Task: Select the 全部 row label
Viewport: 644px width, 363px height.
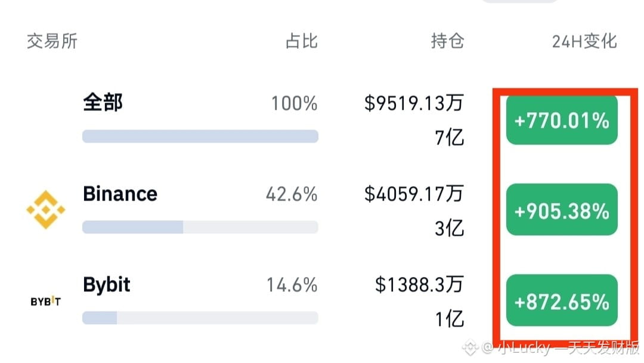Action: (103, 102)
